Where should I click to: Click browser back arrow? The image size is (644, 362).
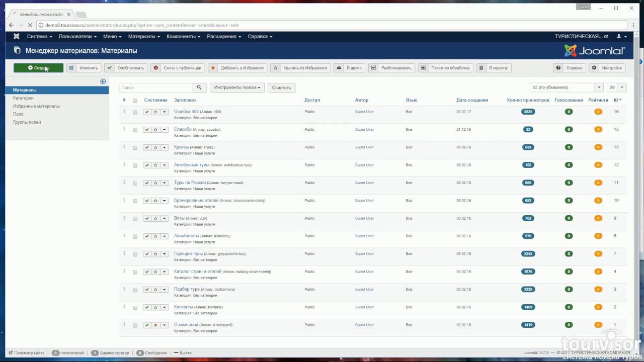coord(12,25)
